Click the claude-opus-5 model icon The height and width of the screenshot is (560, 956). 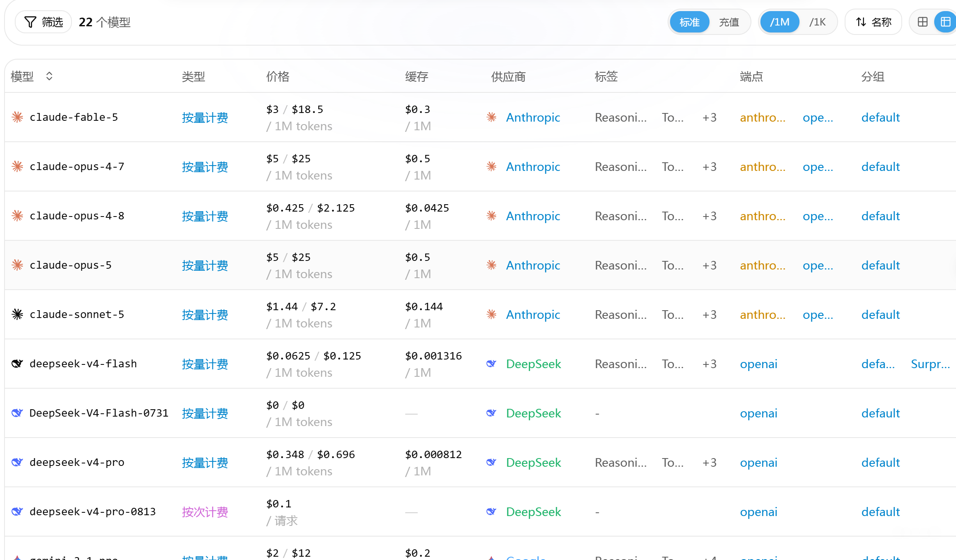coord(17,265)
